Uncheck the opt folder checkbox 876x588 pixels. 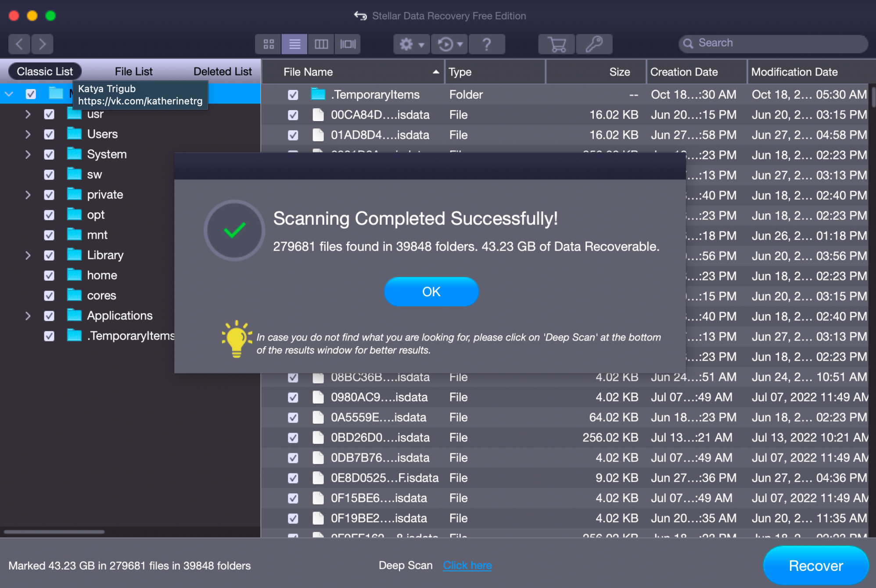49,215
